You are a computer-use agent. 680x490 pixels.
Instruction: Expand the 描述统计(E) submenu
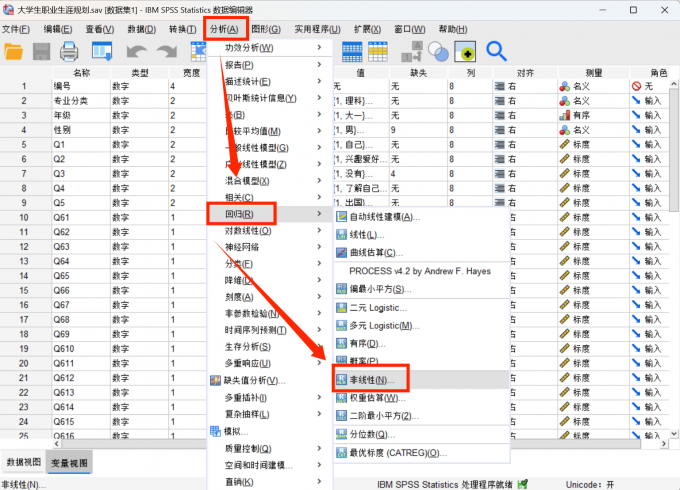click(319, 81)
